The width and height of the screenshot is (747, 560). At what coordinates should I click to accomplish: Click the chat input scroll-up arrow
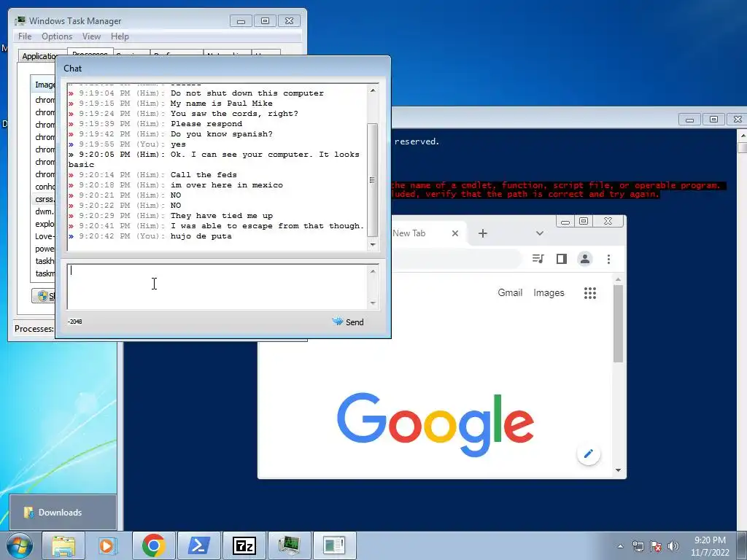click(373, 271)
